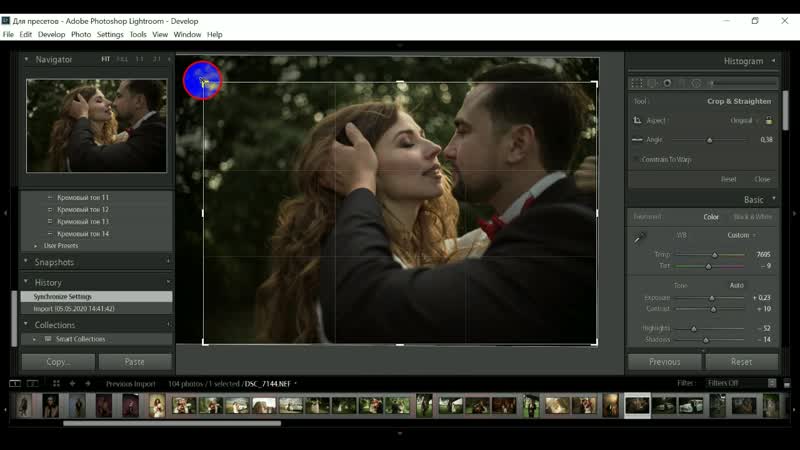Collapse the Histogram panel
Screen dimensions: 800x450
[773, 61]
